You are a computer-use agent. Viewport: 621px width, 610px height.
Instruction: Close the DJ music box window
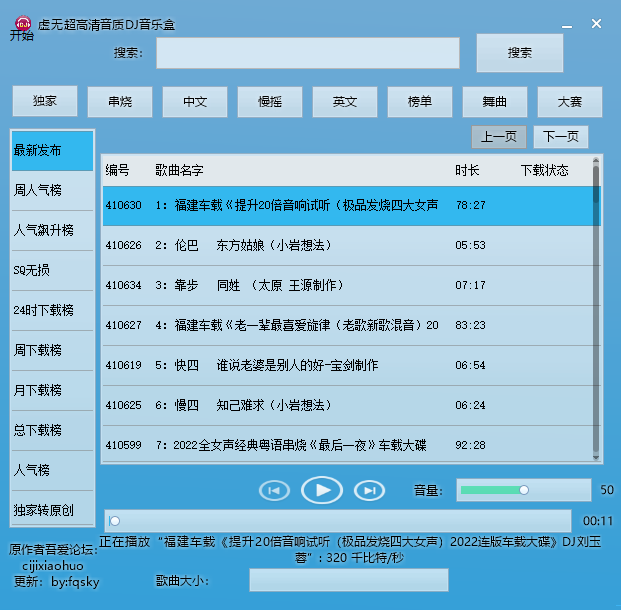coord(596,23)
